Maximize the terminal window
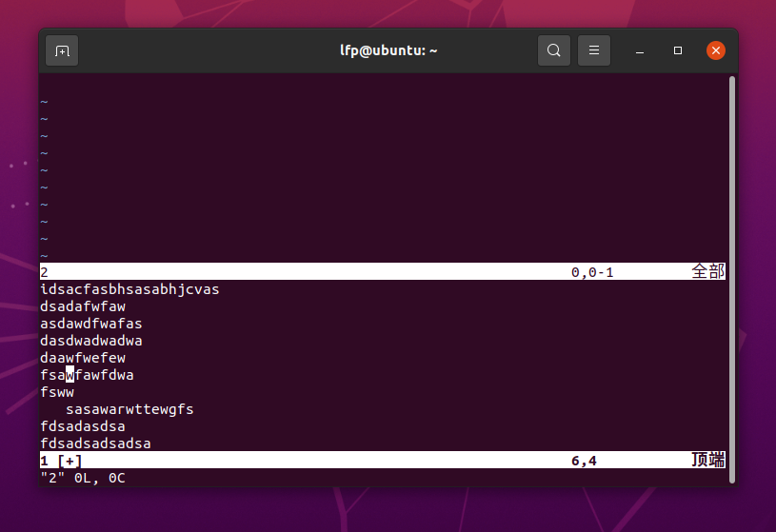 click(x=678, y=50)
